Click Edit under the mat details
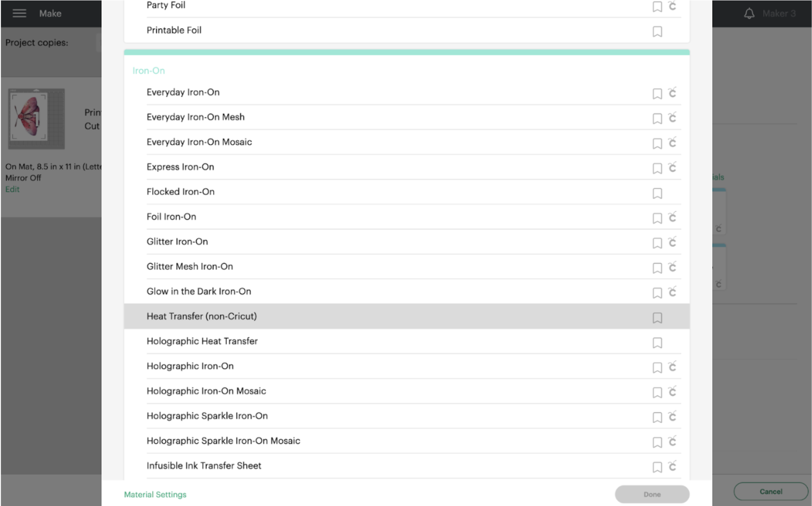 [x=12, y=189]
